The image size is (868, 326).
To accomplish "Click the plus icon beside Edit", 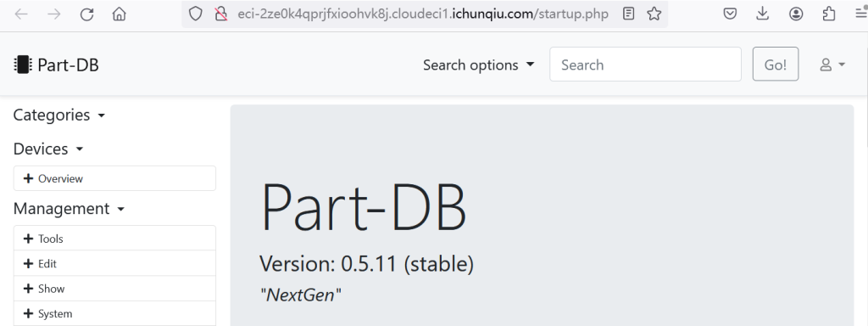I will [28, 263].
